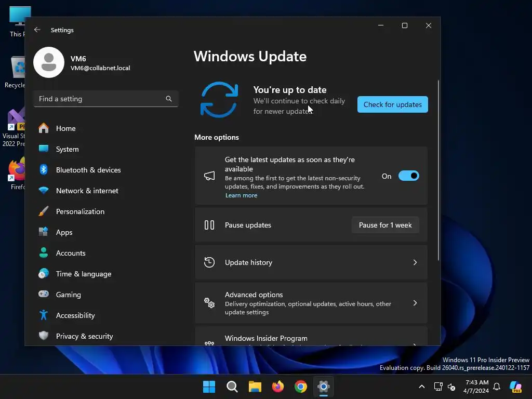
Task: Click the Home icon in sidebar
Action: (44, 128)
